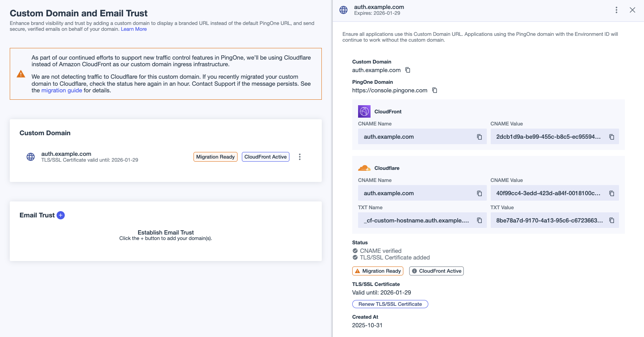The image size is (644, 337).
Task: Select auth.example.com in the Custom Domain card
Action: point(66,154)
